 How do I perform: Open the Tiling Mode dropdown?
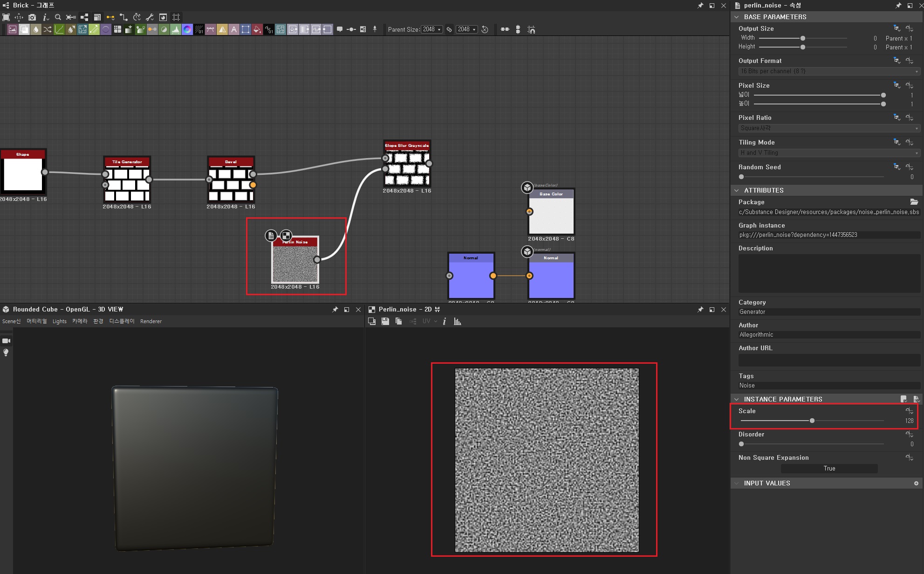point(829,153)
